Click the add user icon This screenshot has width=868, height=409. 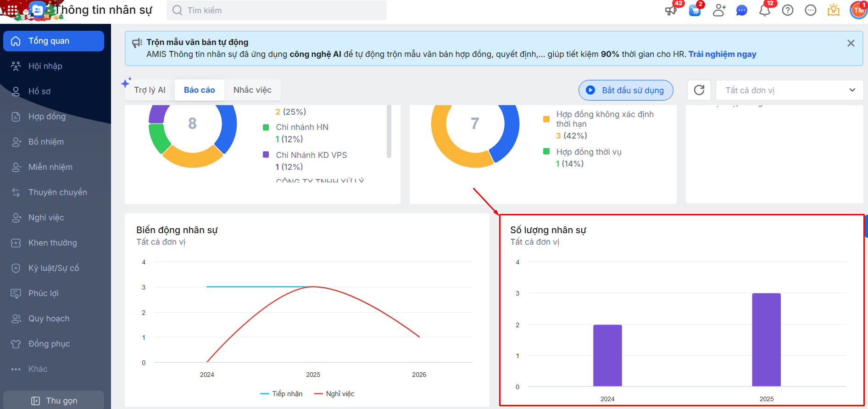pyautogui.click(x=718, y=11)
